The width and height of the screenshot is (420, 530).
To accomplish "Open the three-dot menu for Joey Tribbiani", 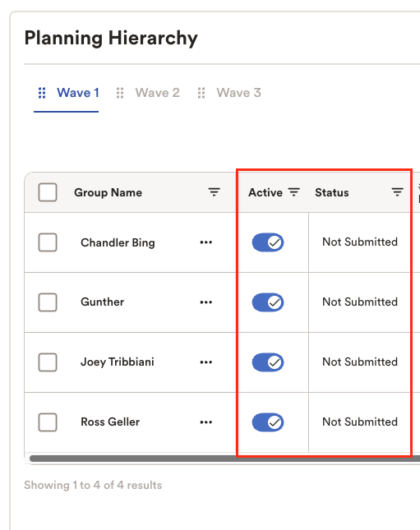I will [206, 362].
